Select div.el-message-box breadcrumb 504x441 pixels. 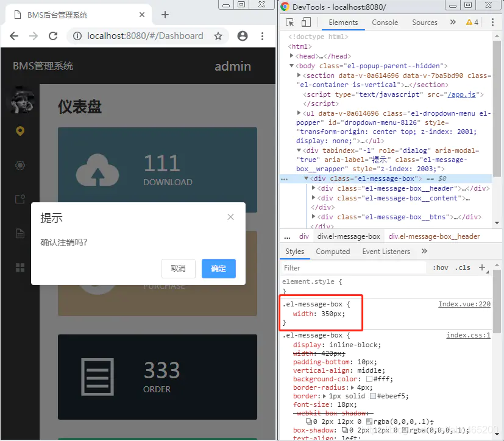coord(349,236)
